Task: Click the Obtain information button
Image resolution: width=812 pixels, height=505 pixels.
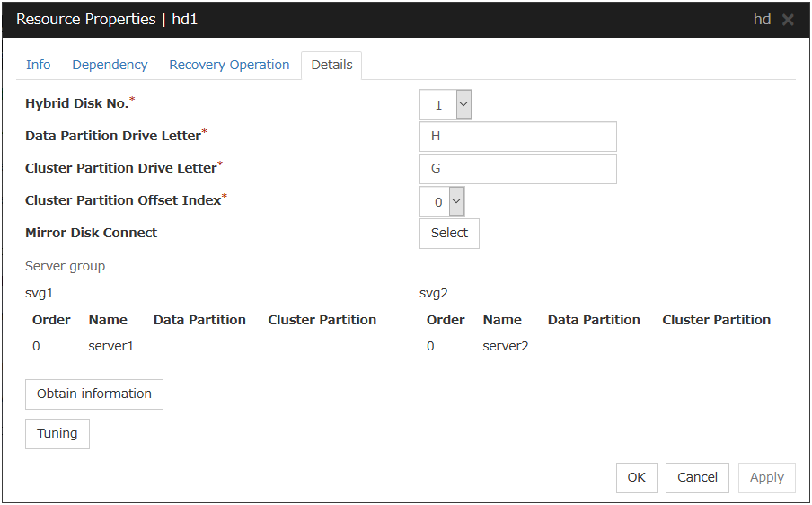Action: click(94, 394)
